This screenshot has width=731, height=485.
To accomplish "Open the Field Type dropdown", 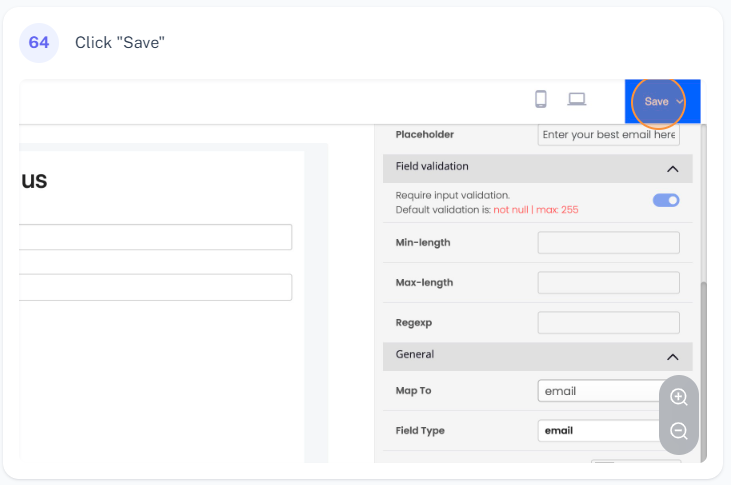I will [x=600, y=431].
